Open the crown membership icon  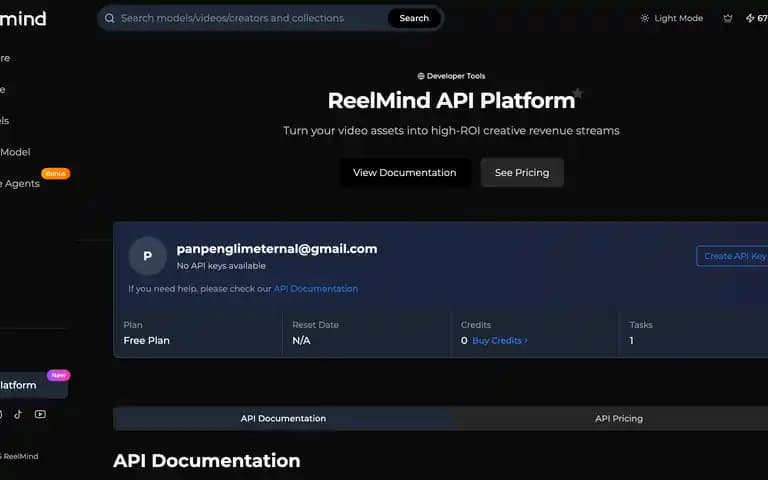[x=728, y=18]
